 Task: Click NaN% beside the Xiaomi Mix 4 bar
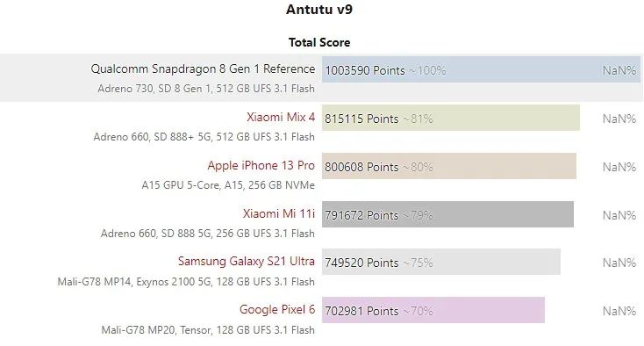pyautogui.click(x=619, y=119)
